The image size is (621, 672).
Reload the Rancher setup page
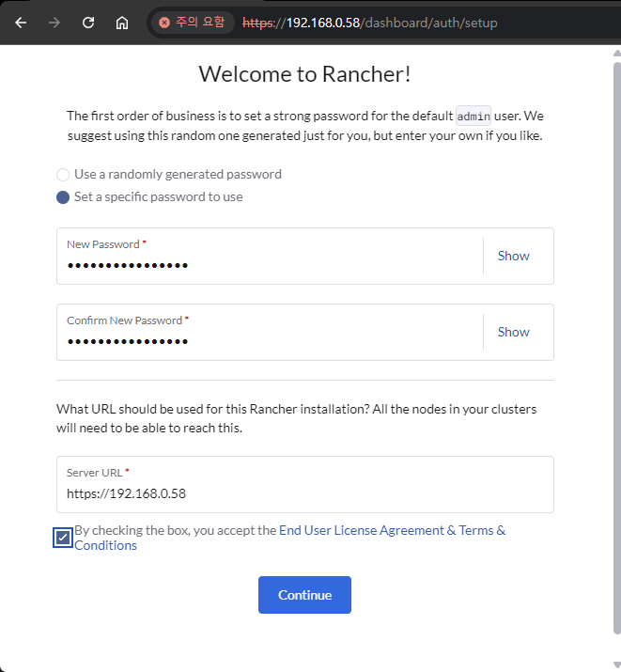click(87, 23)
